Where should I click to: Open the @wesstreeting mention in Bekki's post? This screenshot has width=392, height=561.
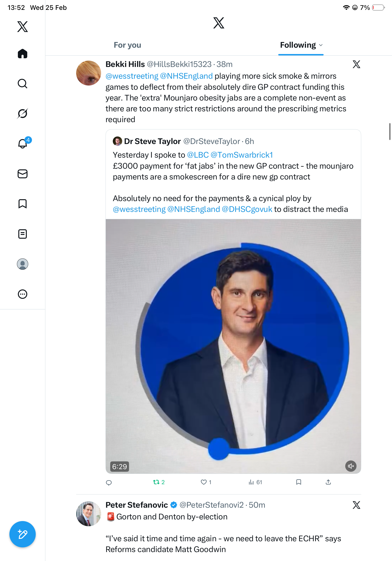132,76
